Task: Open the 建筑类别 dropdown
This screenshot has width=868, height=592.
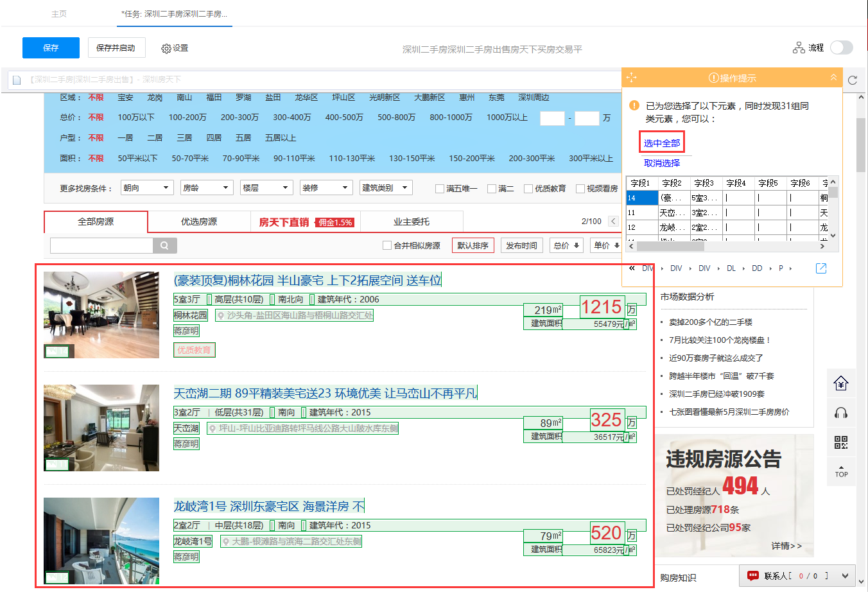Action: 386,187
